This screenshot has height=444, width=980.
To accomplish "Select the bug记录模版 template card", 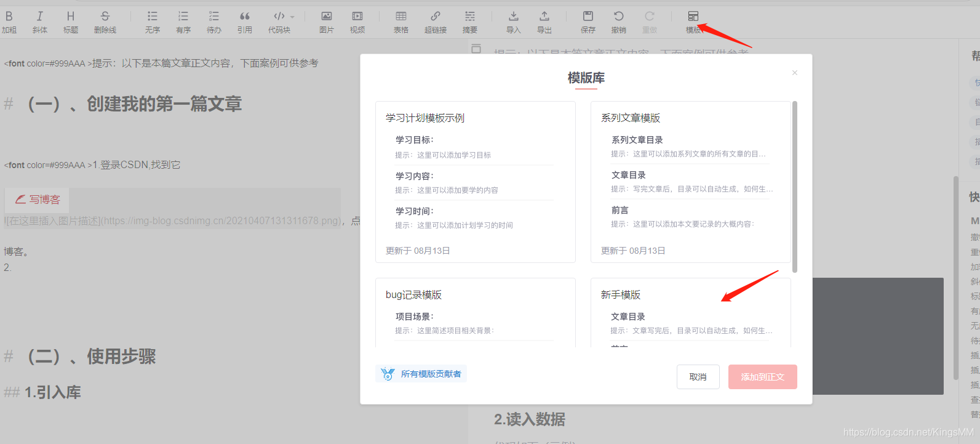I will click(476, 312).
